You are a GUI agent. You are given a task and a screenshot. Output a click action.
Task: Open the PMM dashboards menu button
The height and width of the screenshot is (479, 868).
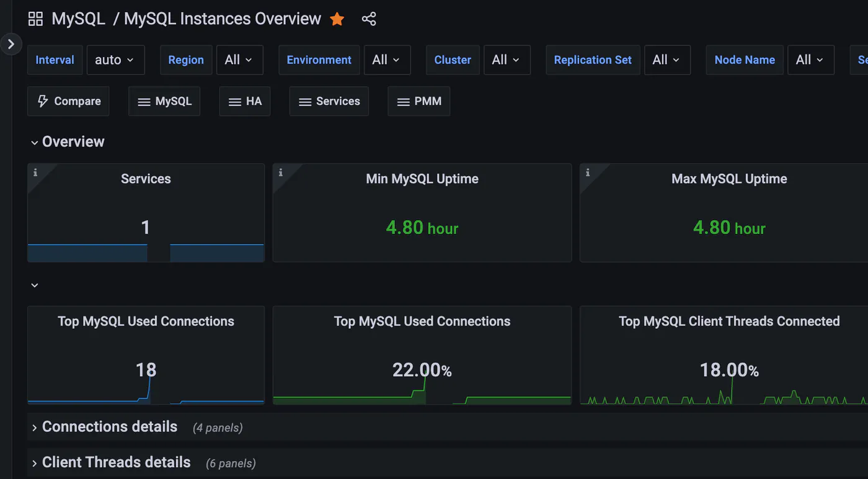click(419, 101)
